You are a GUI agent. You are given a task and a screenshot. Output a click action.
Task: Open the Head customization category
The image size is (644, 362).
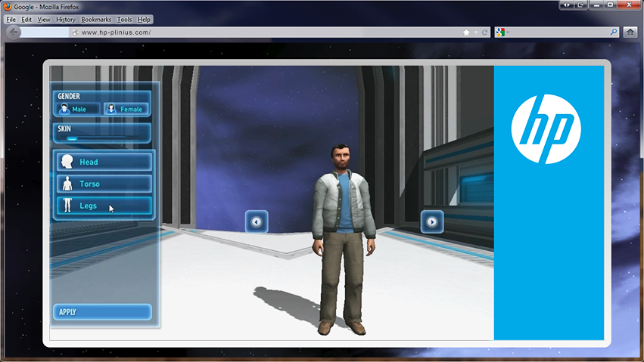[x=104, y=162]
